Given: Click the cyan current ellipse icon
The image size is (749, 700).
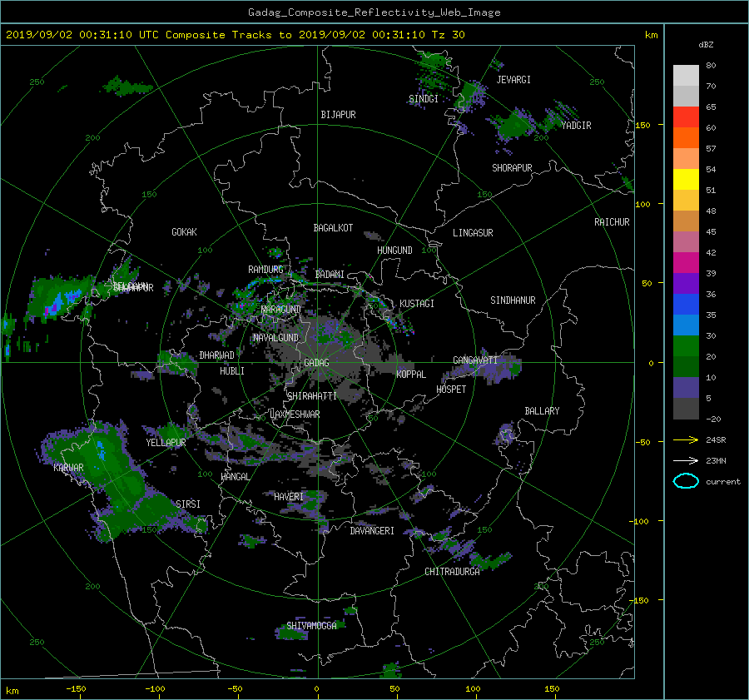Looking at the screenshot, I should coord(686,481).
